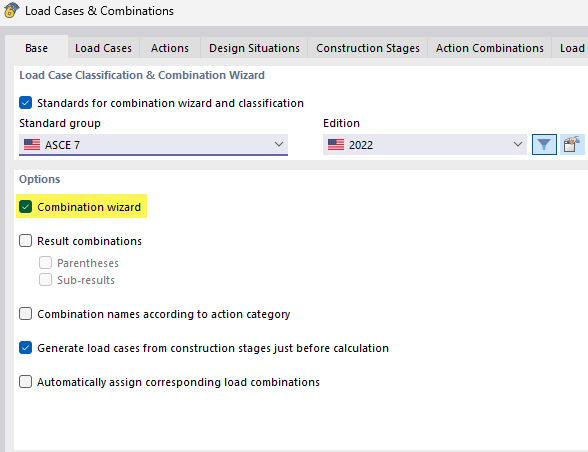Click the clipboard settings icon beside the filter
588x452 pixels.
tap(572, 144)
